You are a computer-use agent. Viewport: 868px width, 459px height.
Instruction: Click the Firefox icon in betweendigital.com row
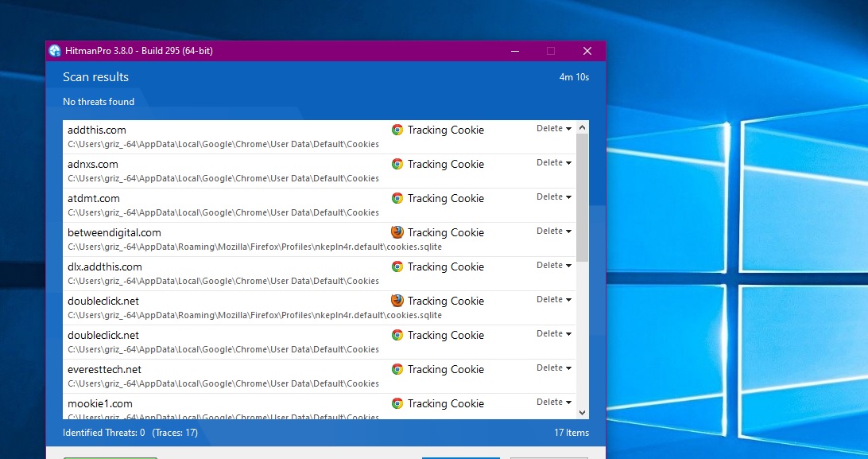click(x=397, y=232)
